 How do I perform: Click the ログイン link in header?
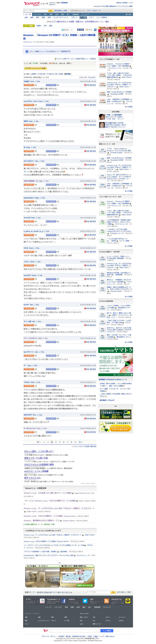[52, 5]
